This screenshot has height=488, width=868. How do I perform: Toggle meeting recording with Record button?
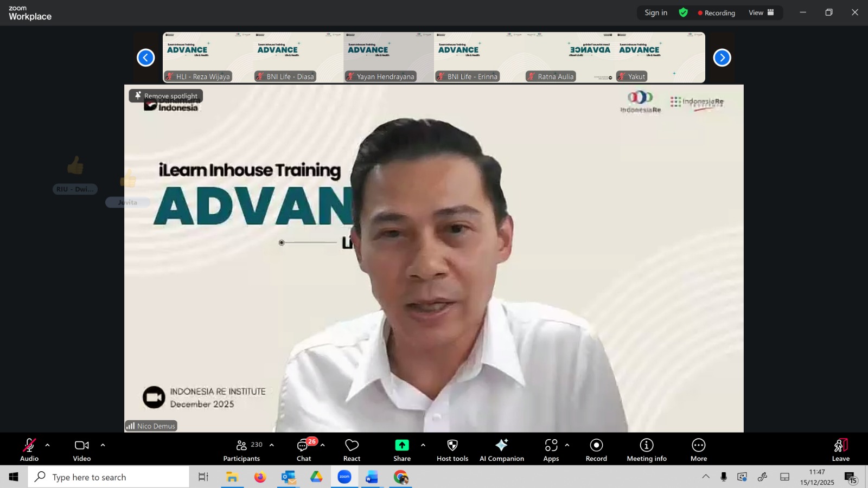pyautogui.click(x=596, y=450)
